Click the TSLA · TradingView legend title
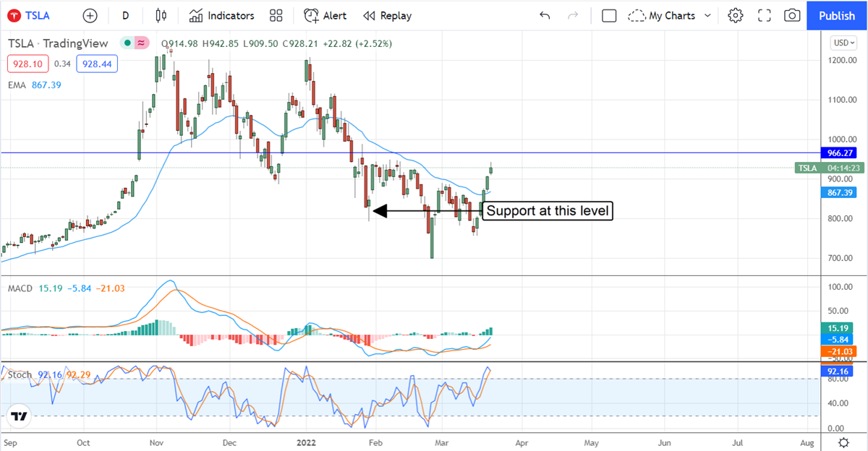The height and width of the screenshot is (451, 868). tap(58, 43)
